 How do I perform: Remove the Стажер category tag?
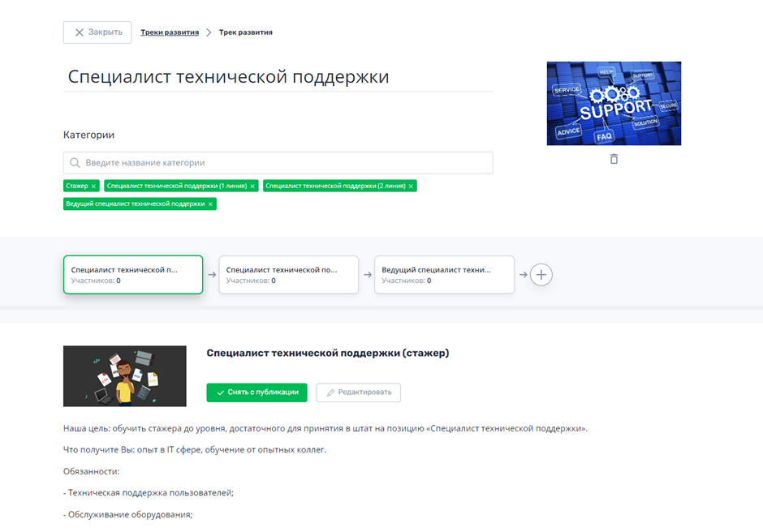tap(93, 187)
